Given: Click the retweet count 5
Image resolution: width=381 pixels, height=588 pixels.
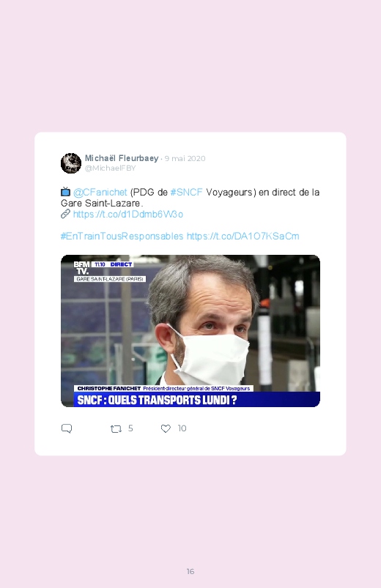Looking at the screenshot, I should [130, 428].
